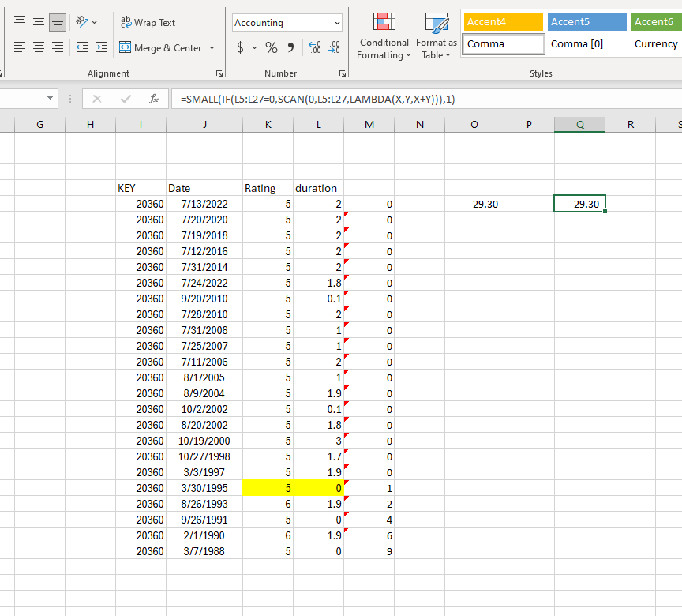Click the duration header cell
Viewport: 682px width, 616px height.
coord(318,188)
